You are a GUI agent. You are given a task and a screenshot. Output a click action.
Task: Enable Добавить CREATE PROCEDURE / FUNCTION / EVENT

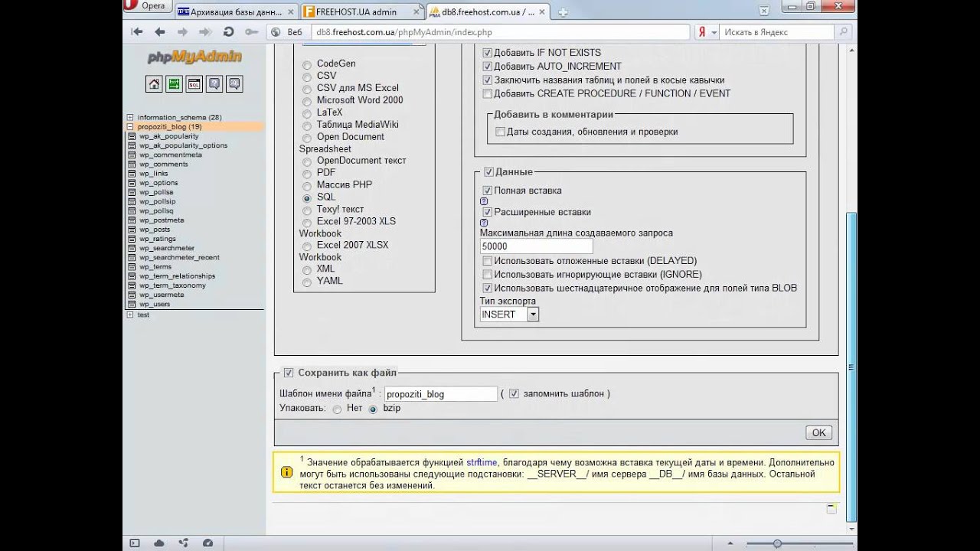point(487,93)
